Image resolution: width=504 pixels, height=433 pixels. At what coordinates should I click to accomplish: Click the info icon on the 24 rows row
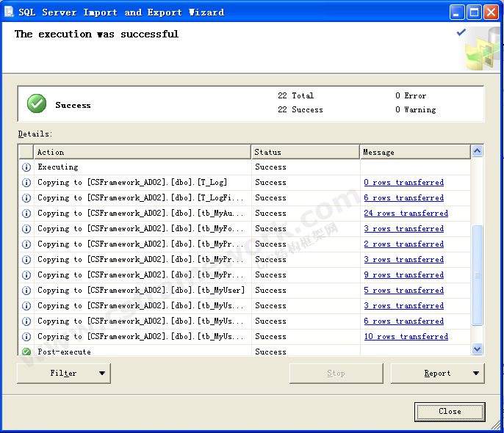26,214
